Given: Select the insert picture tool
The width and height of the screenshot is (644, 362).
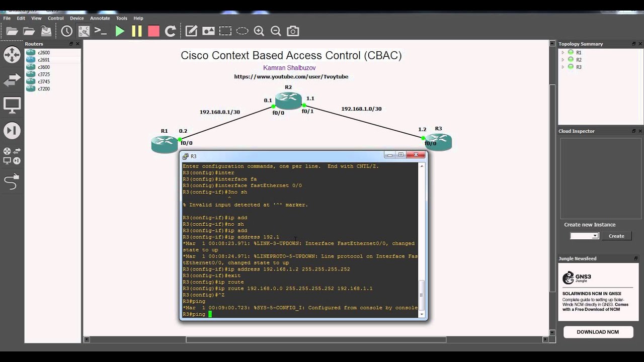Looking at the screenshot, I should 208,31.
